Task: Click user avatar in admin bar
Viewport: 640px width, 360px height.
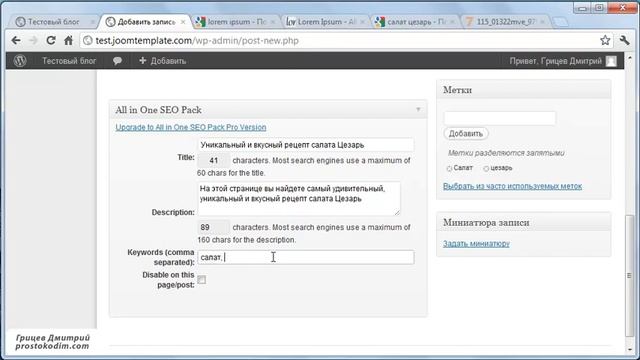Action: (x=611, y=61)
